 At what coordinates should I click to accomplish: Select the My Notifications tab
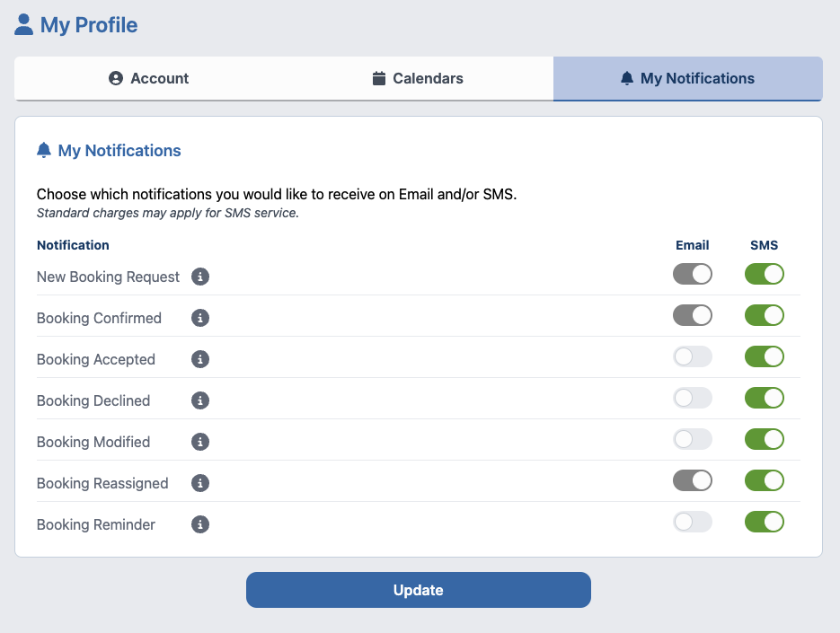[688, 79]
